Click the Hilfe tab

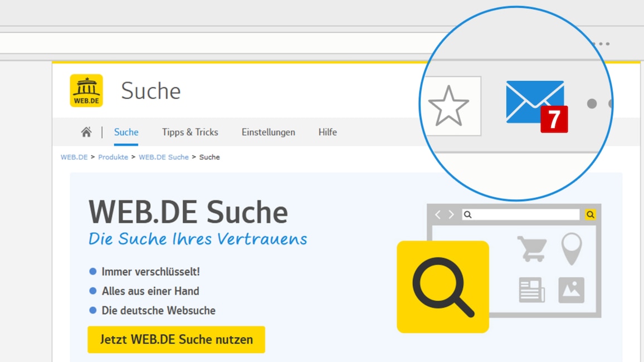pos(327,132)
